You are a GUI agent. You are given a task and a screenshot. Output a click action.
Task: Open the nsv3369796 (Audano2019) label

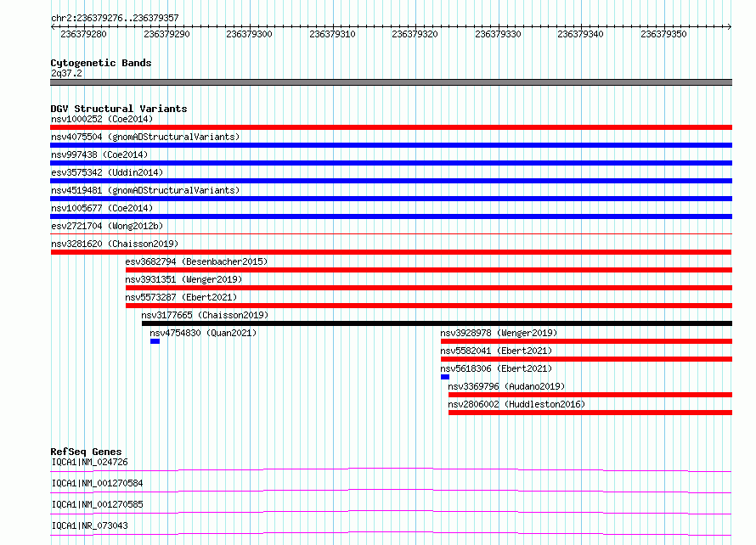click(506, 386)
